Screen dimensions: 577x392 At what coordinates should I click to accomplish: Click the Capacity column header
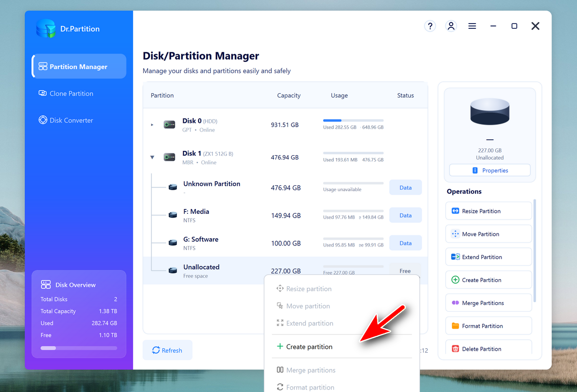click(x=289, y=95)
